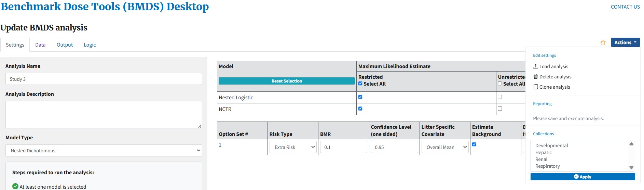
Task: Toggle Unrestricted Select All checkbox
Action: tap(500, 84)
